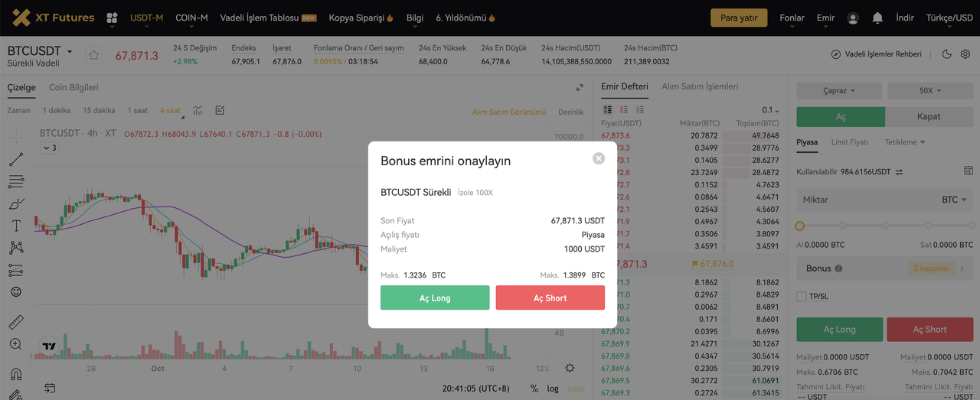Open the notifications bell icon
This screenshot has height=400, width=980.
coord(877,18)
